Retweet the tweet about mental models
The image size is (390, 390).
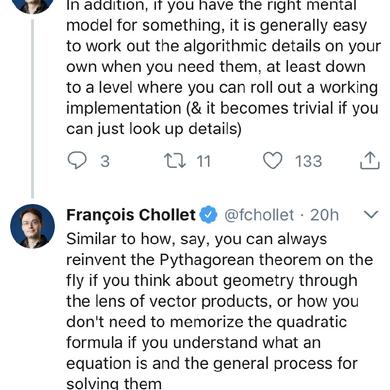175,161
